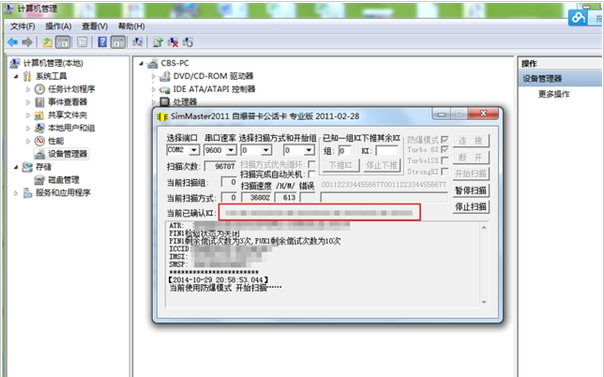Select 服务和应用程序 in the tree

click(x=63, y=193)
